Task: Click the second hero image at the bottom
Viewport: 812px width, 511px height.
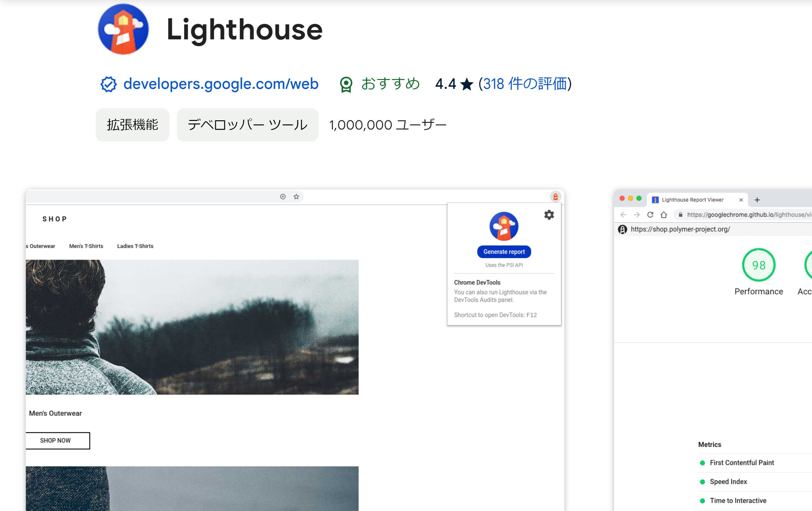Action: point(192,489)
